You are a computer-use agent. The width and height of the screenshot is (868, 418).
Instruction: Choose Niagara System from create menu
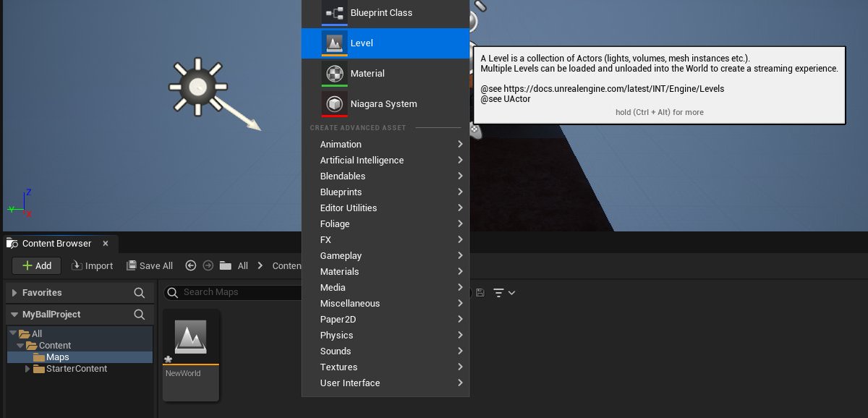(x=386, y=104)
